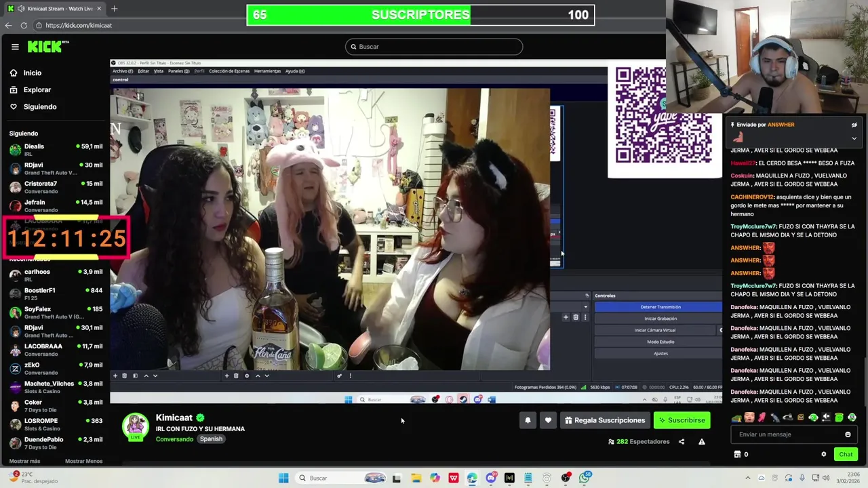868x488 pixels.
Task: Open Machete_Vilches channel
Action: 56,387
